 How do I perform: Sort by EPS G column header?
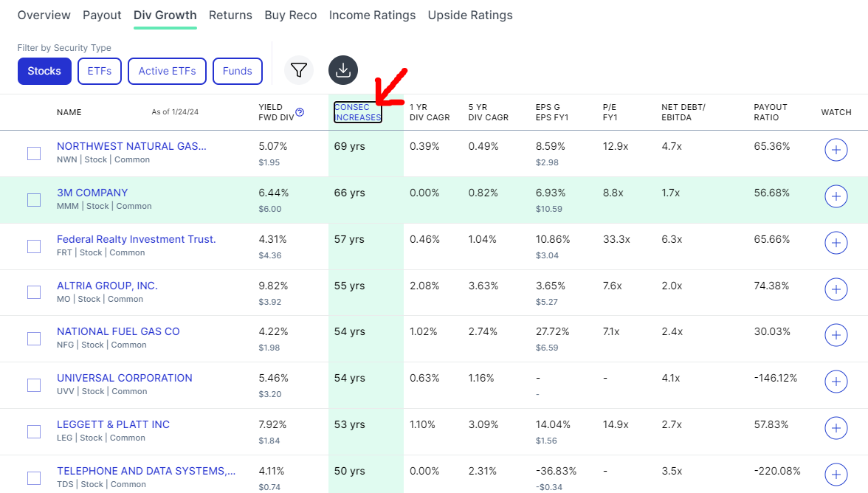552,112
